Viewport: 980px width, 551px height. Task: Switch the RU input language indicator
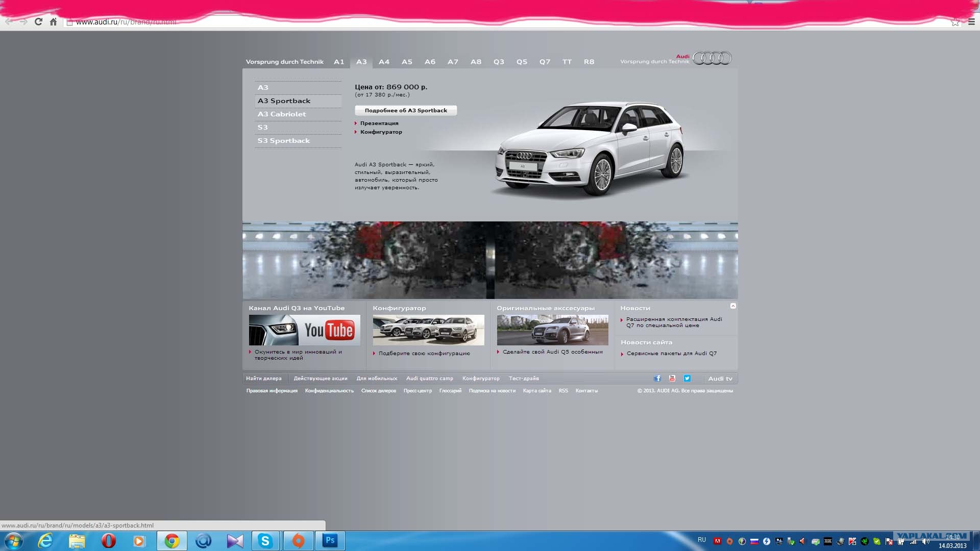(x=702, y=540)
